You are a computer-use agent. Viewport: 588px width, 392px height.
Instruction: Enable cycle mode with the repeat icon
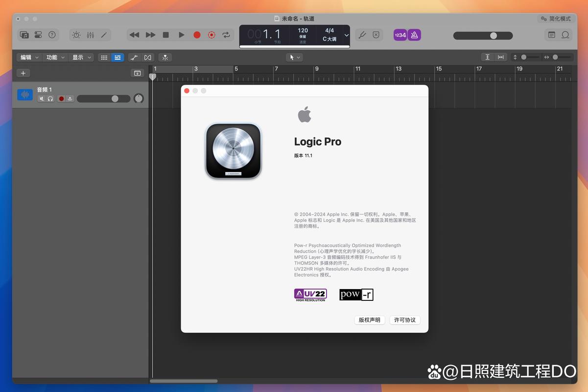click(226, 35)
